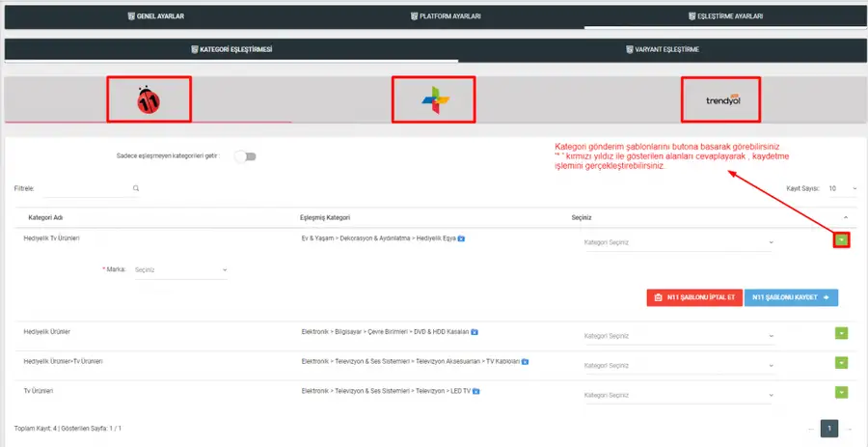Select the N11 ladybug platform logo
This screenshot has width=868, height=447.
click(x=149, y=100)
